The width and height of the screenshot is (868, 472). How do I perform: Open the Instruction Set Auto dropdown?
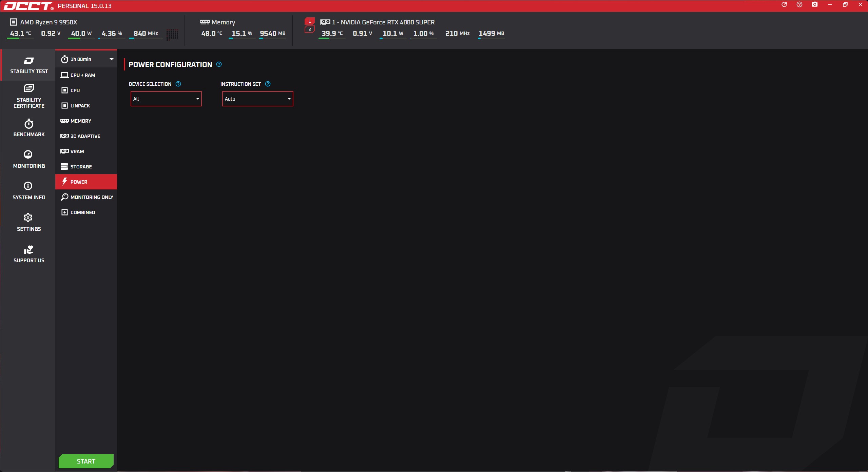[x=257, y=99]
